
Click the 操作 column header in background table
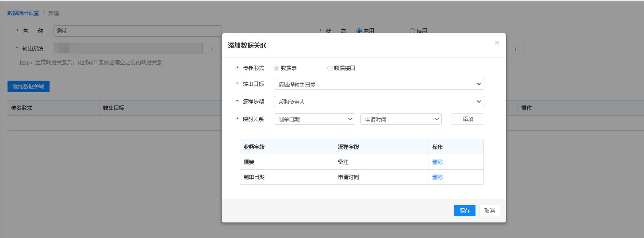526,108
